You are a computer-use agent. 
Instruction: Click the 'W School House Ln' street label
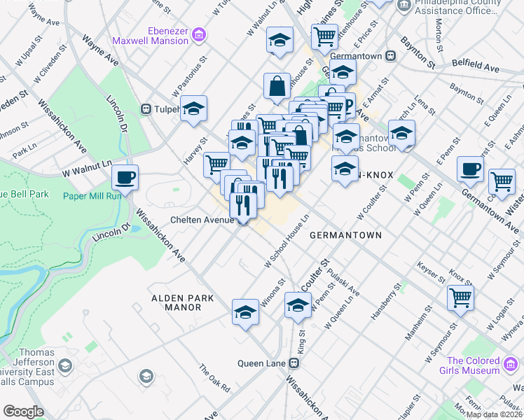pyautogui.click(x=287, y=241)
